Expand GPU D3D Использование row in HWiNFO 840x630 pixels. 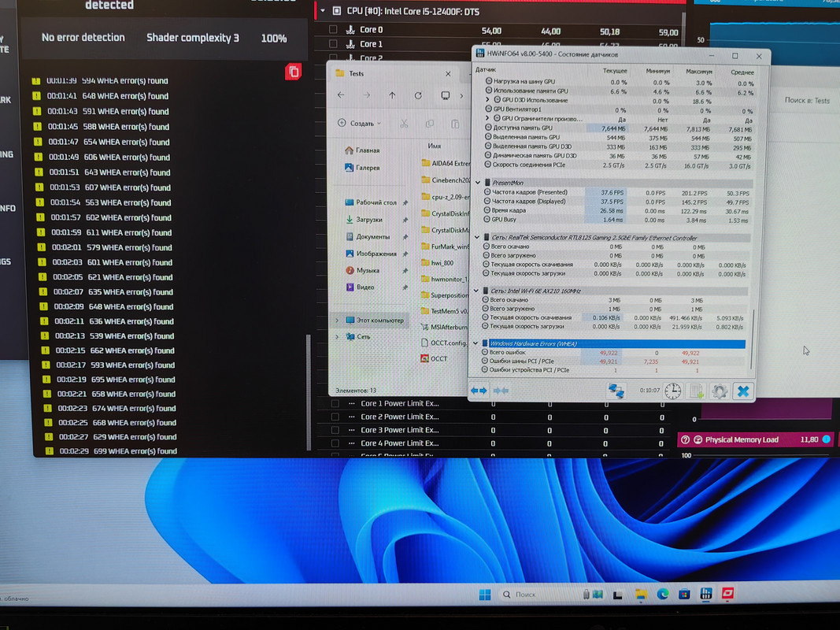487,100
